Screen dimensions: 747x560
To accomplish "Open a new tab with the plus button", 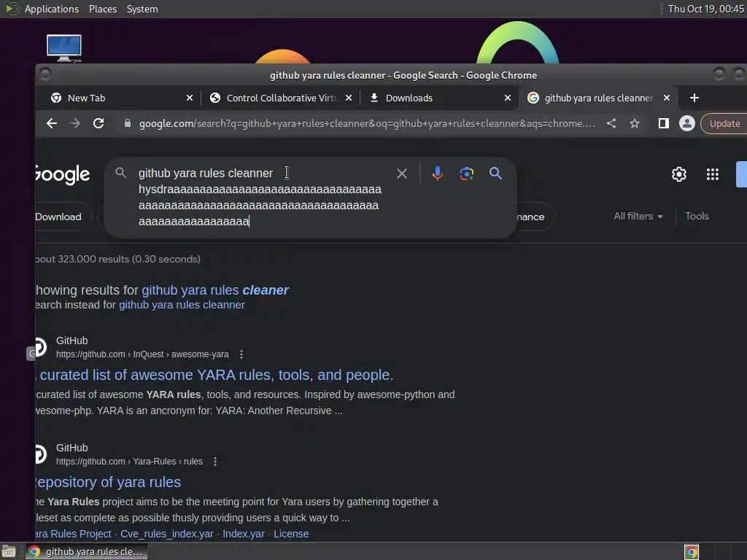I will click(694, 98).
